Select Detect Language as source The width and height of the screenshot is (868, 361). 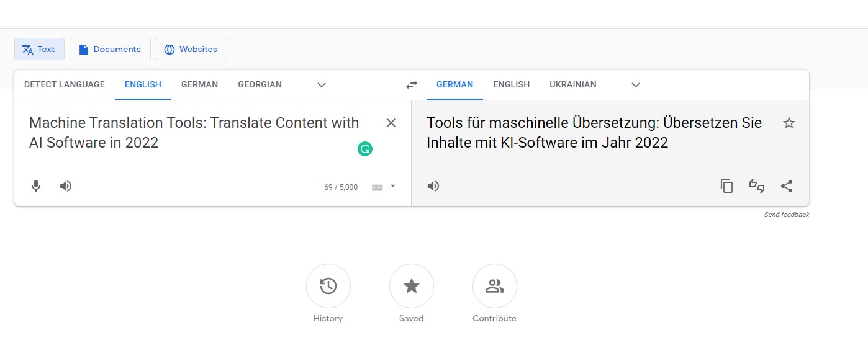65,84
